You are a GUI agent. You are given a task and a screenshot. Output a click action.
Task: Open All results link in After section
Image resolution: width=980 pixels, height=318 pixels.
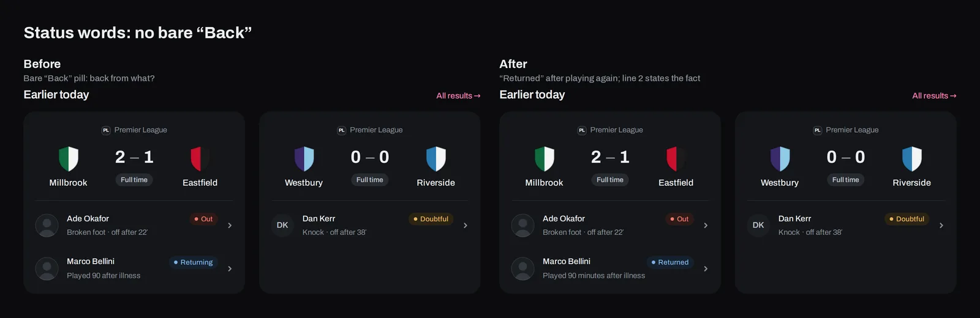934,95
